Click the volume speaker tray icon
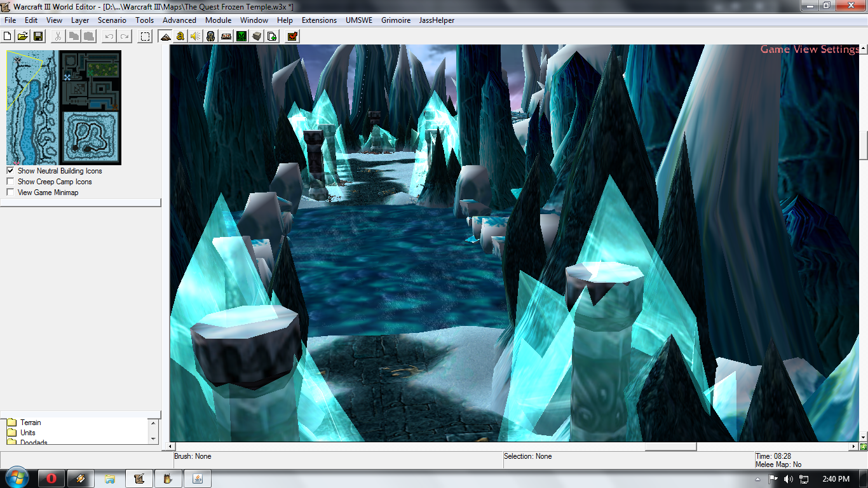Image resolution: width=868 pixels, height=488 pixels. 789,479
